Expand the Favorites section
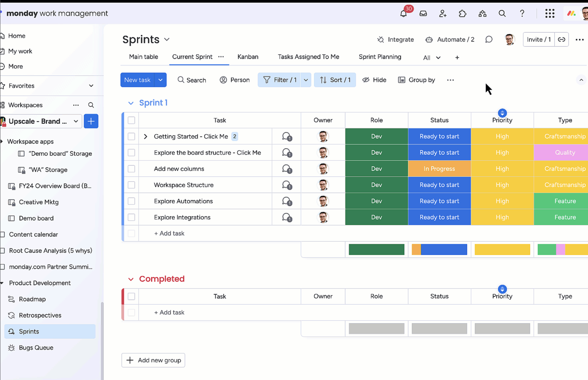This screenshot has height=380, width=588. tap(91, 86)
